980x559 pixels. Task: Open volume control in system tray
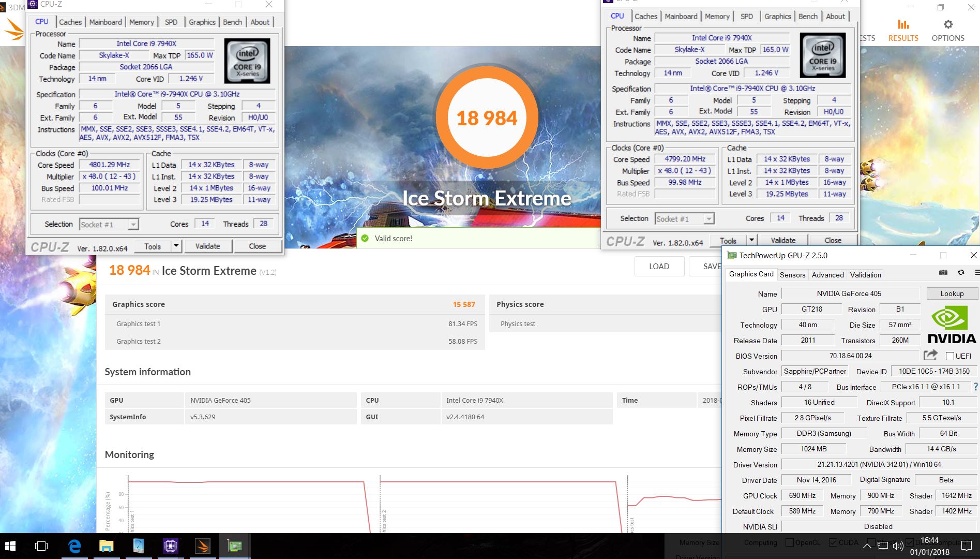(x=898, y=546)
